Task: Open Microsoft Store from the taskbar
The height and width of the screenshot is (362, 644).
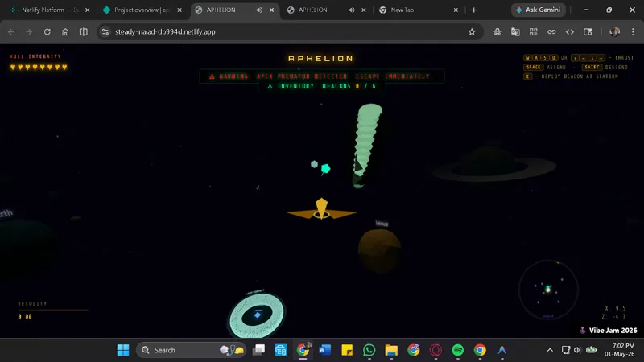Action: [x=281, y=350]
